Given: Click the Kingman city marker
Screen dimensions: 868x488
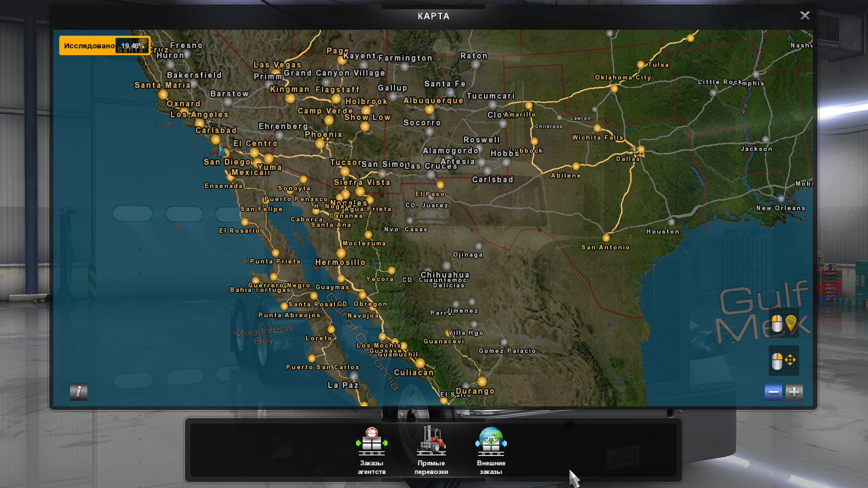Looking at the screenshot, I should click(291, 98).
